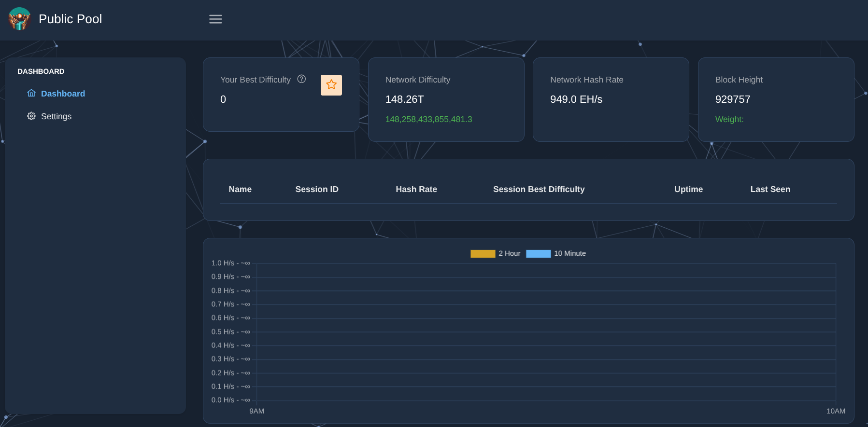Screen dimensions: 868x427
Task: Sort by the Name column header
Action: [x=240, y=189]
